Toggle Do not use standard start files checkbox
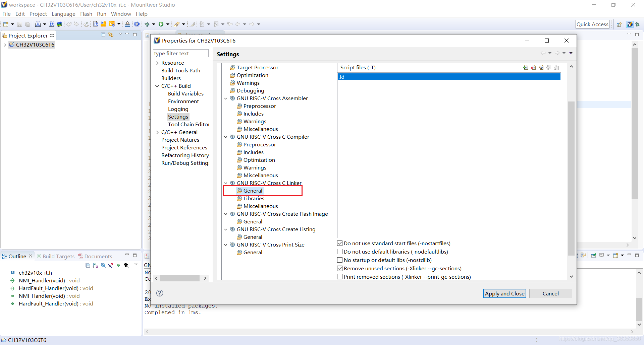The image size is (644, 345). tap(340, 243)
